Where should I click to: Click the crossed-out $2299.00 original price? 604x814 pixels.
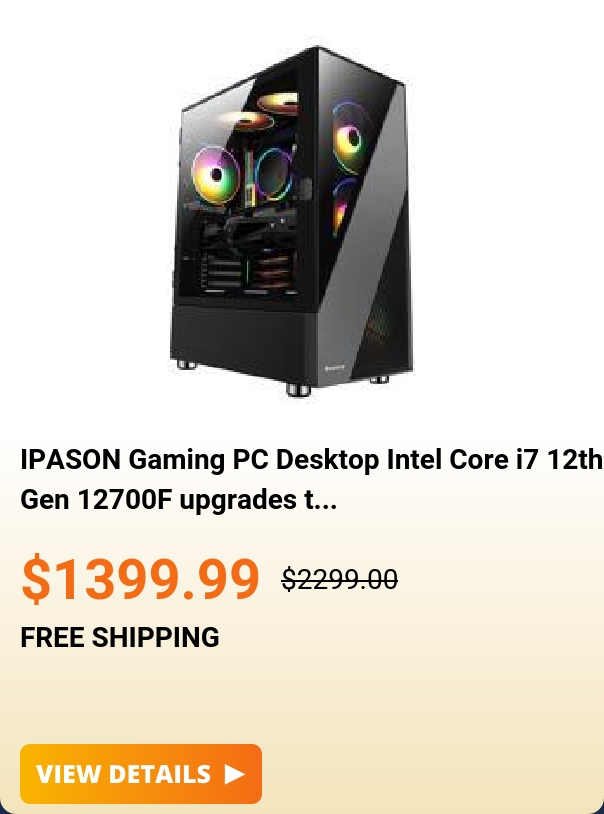(340, 579)
